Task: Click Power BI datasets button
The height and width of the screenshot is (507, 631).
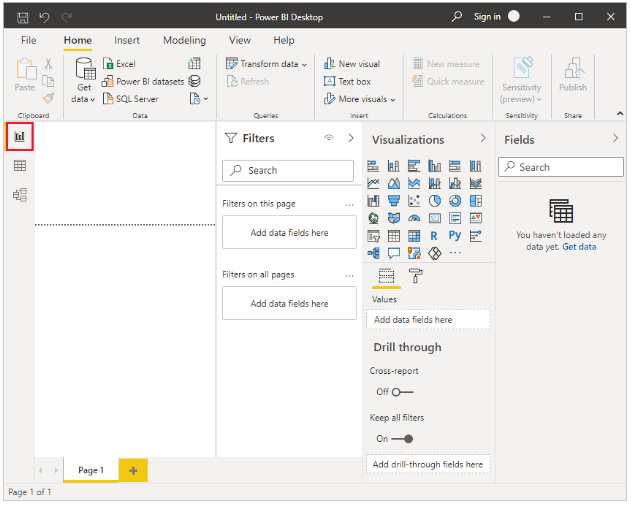Action: click(143, 82)
